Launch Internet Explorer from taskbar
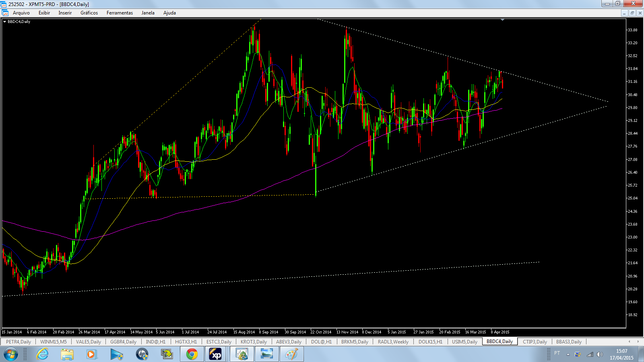The height and width of the screenshot is (362, 644). (x=42, y=354)
